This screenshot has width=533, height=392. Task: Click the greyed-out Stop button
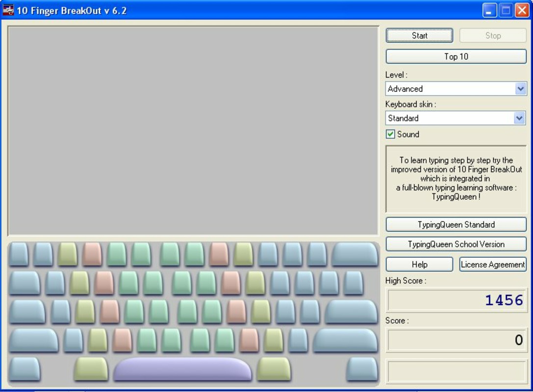(x=493, y=36)
